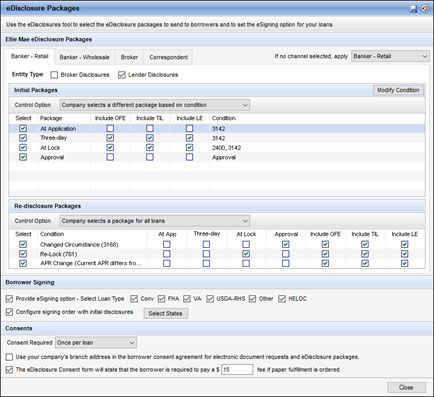This screenshot has width=434, height=397.
Task: Click the save disk icon in title bar
Action: coord(414,9)
